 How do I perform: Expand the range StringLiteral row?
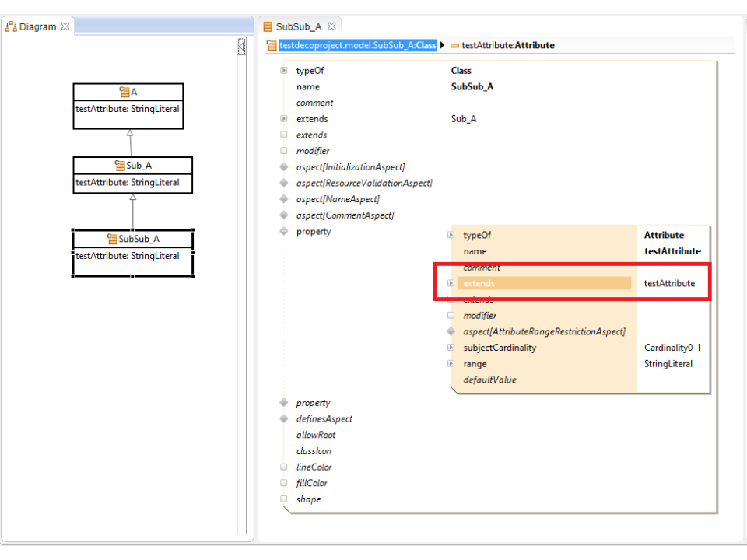point(451,364)
